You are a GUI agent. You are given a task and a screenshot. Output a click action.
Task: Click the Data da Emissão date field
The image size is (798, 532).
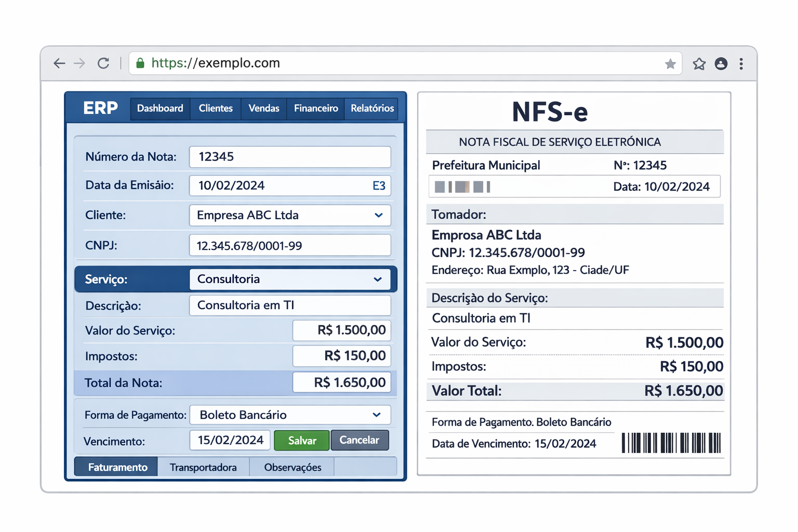[290, 186]
